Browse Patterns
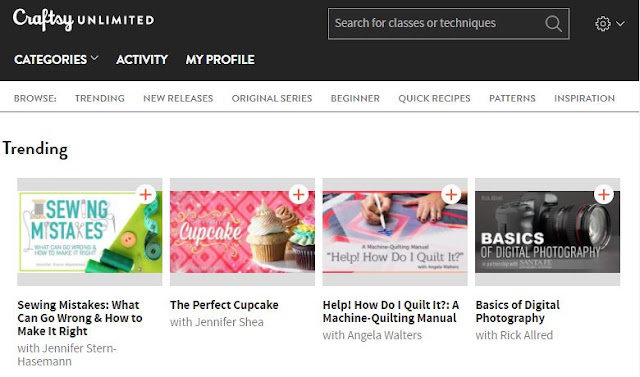 tap(512, 98)
